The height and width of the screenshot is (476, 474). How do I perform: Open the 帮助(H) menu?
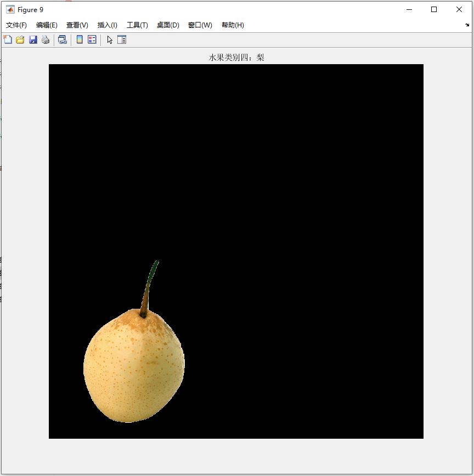(x=233, y=25)
